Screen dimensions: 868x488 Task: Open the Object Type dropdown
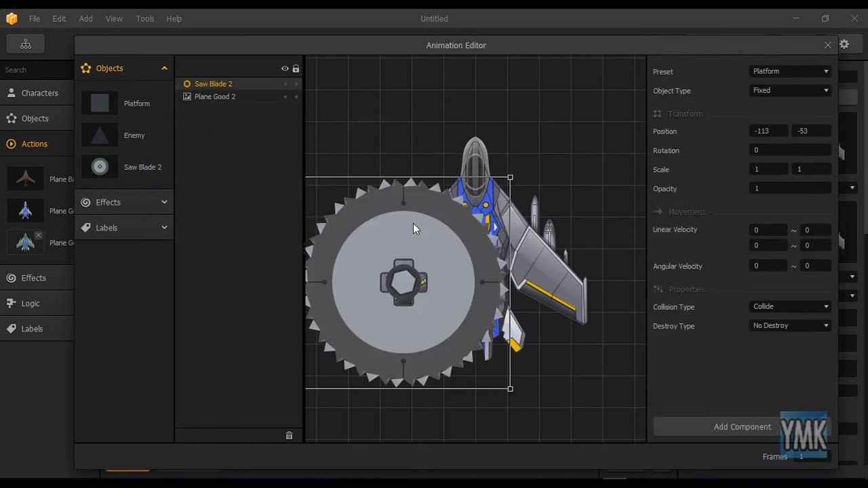(790, 90)
